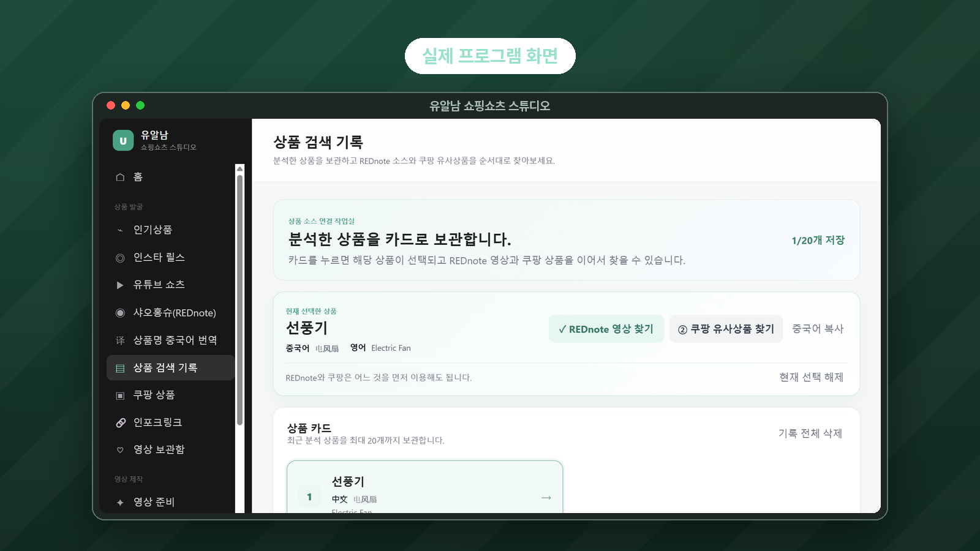980x551 pixels.
Task: Click the green maximize window button
Action: [140, 105]
